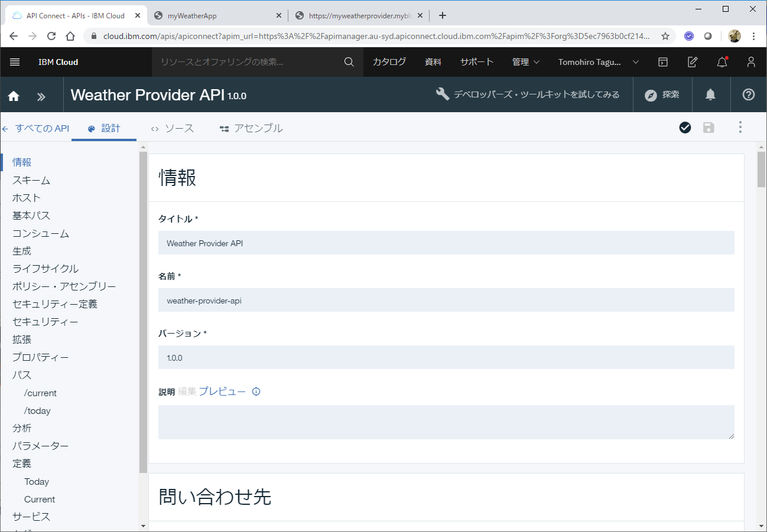Open API Connect notification bell
Image resolution: width=767 pixels, height=532 pixels.
[711, 94]
